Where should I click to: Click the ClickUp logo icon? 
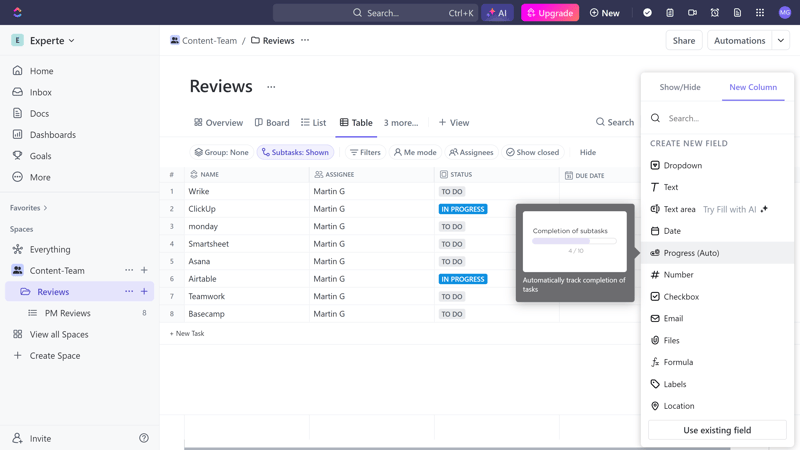[x=17, y=12]
